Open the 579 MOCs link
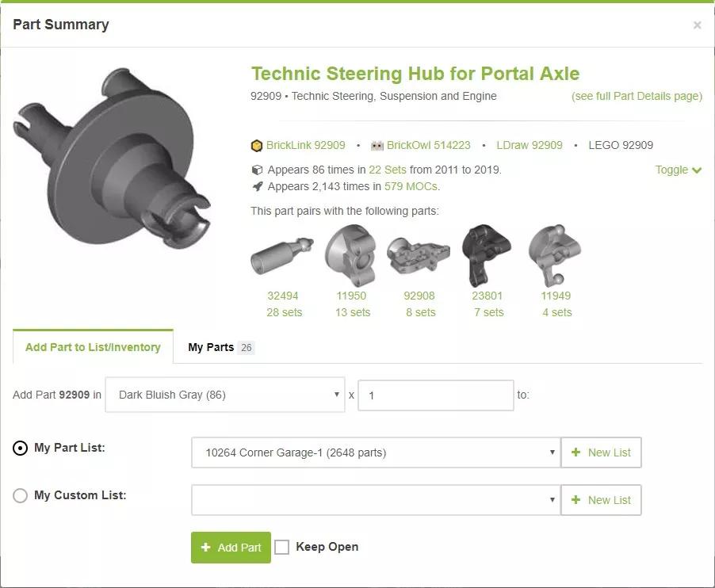Viewport: 715px width, 588px height. [411, 186]
